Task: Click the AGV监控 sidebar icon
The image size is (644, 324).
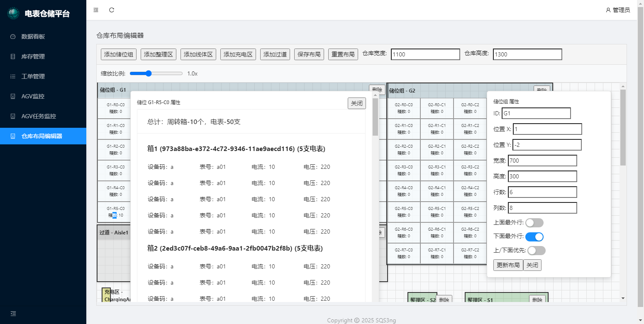Action: pos(13,96)
